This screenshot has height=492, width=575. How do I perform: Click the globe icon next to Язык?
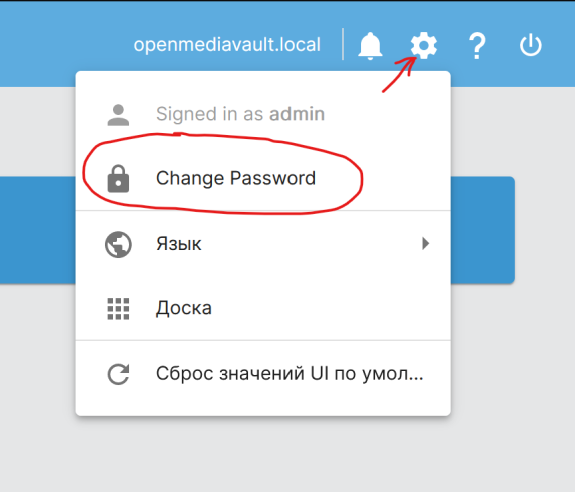pyautogui.click(x=118, y=244)
